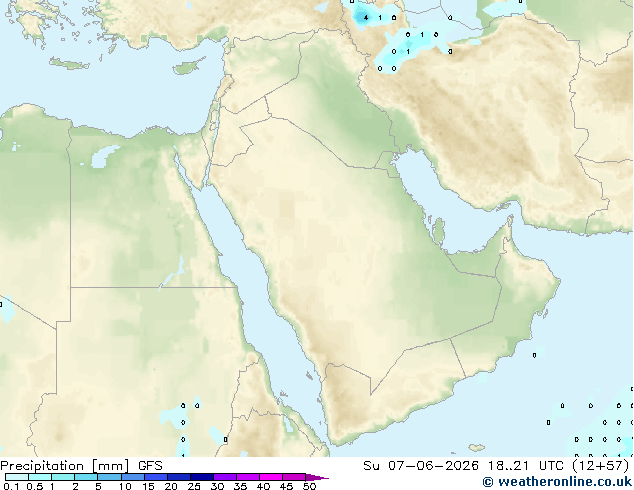Select the 2–5 mm light blue legend swatch

86,477
